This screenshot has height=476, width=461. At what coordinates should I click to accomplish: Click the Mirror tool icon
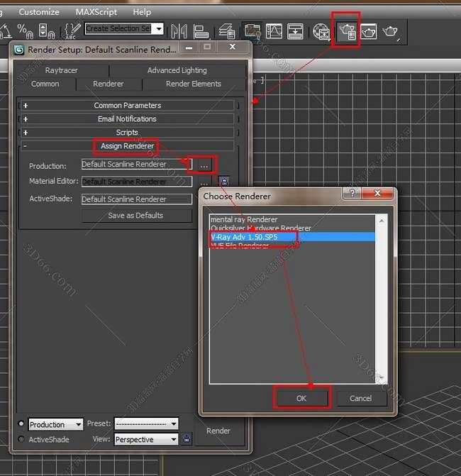coord(179,31)
